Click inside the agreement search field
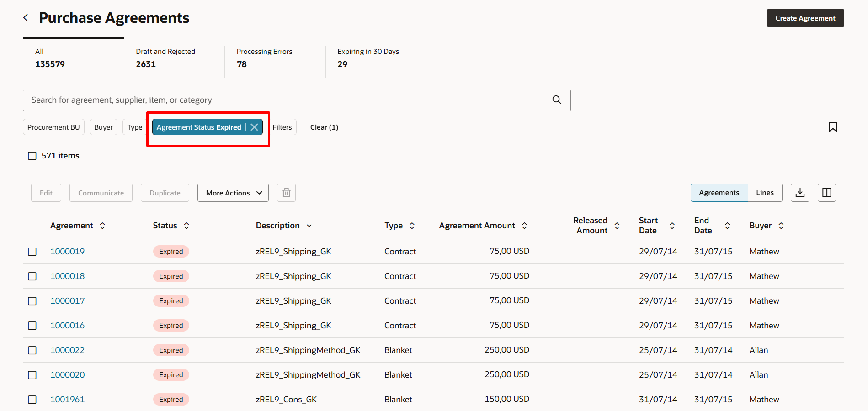Viewport: 868px width, 411px height. click(x=274, y=100)
